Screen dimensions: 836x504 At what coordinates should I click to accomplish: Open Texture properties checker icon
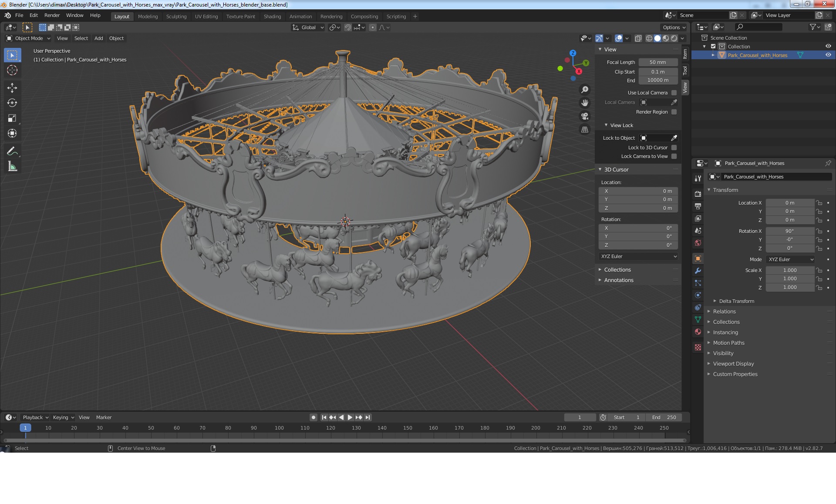point(698,347)
